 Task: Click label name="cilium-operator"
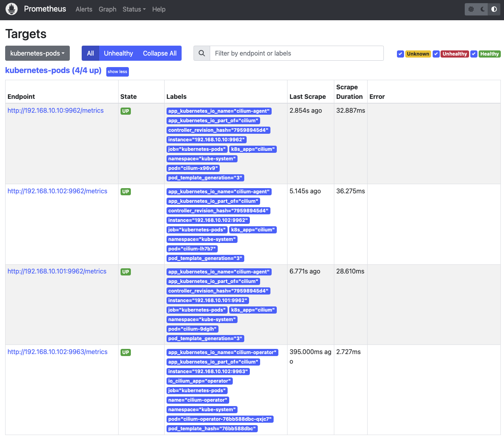[198, 400]
